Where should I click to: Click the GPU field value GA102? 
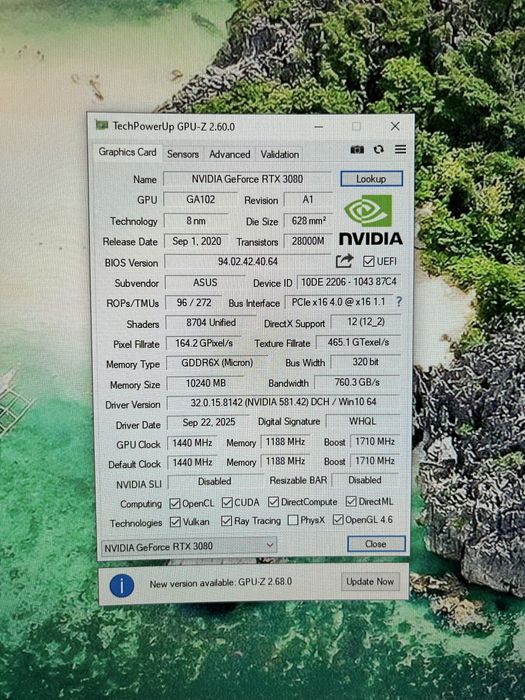(200, 200)
